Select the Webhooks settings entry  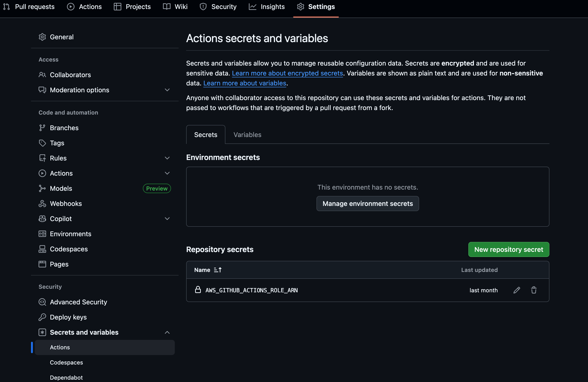coord(66,204)
